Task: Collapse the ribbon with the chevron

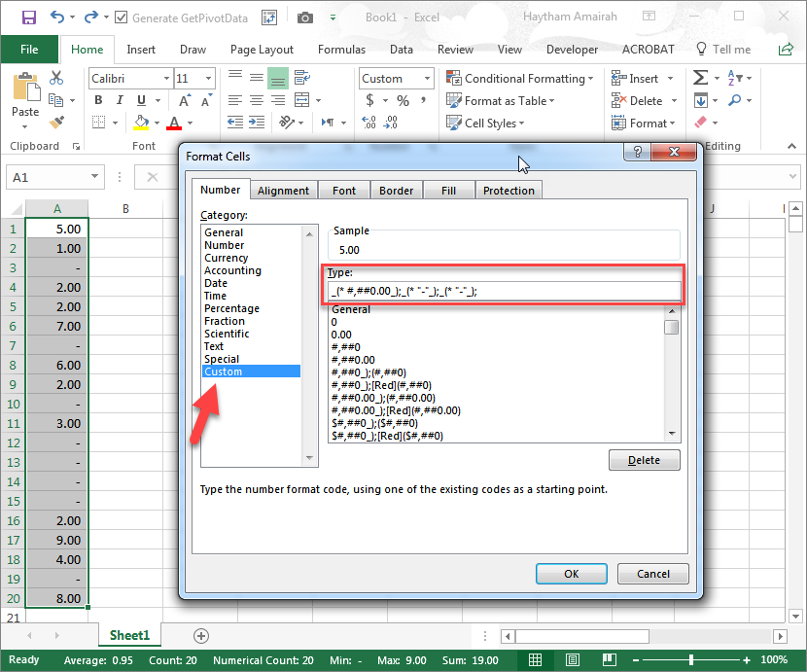Action: [x=791, y=146]
